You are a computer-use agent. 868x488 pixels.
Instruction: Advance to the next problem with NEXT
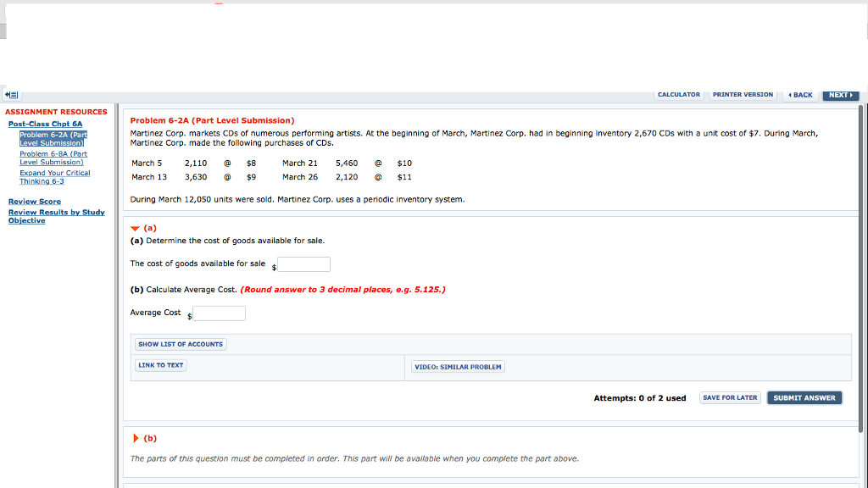click(840, 95)
